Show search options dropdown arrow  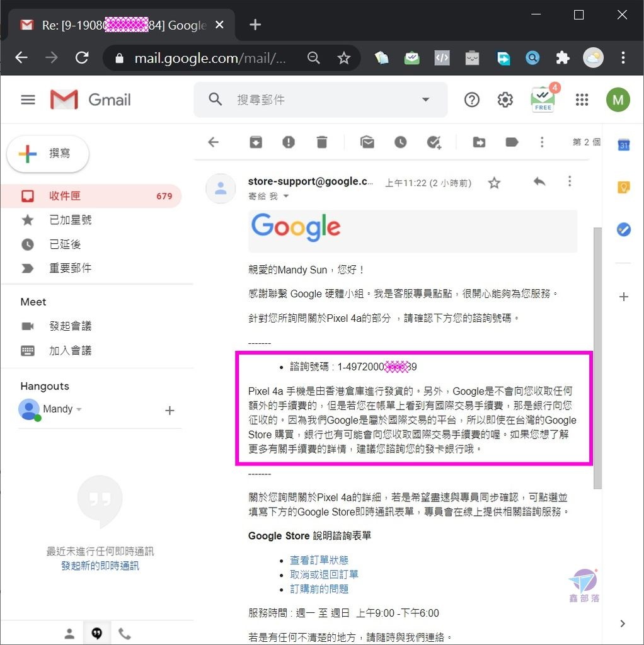tap(426, 100)
